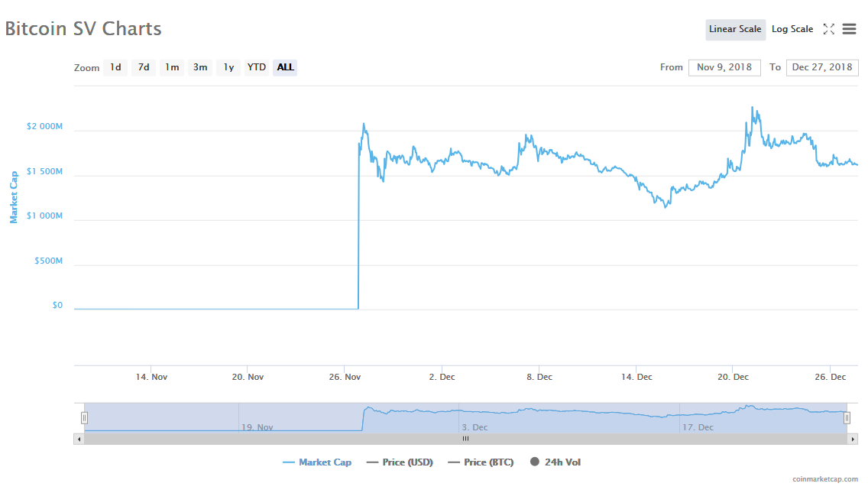This screenshot has height=493, width=868.
Task: Click the 19. Nov navigator label
Action: (257, 427)
